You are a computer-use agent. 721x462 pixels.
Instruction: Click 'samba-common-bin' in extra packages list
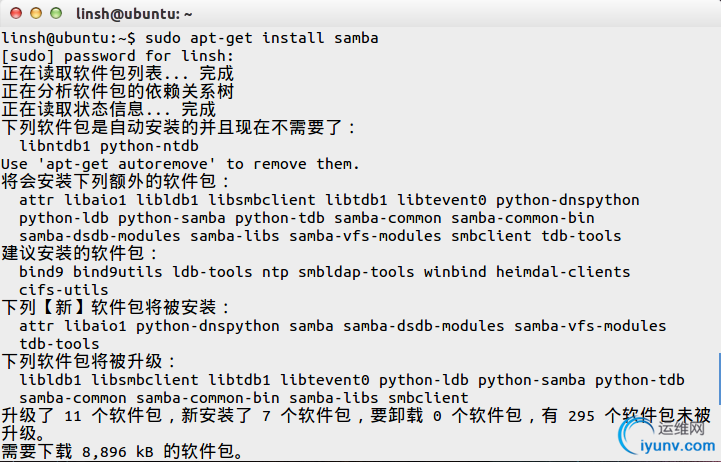pos(523,218)
